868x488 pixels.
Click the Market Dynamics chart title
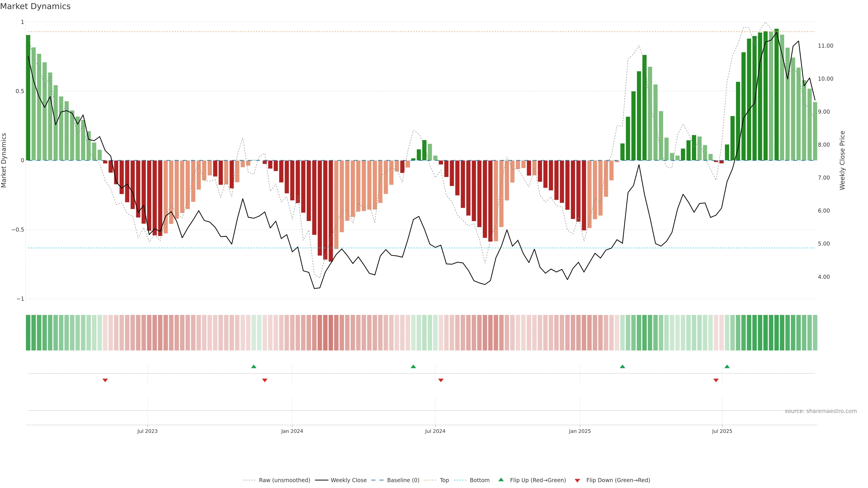click(35, 6)
